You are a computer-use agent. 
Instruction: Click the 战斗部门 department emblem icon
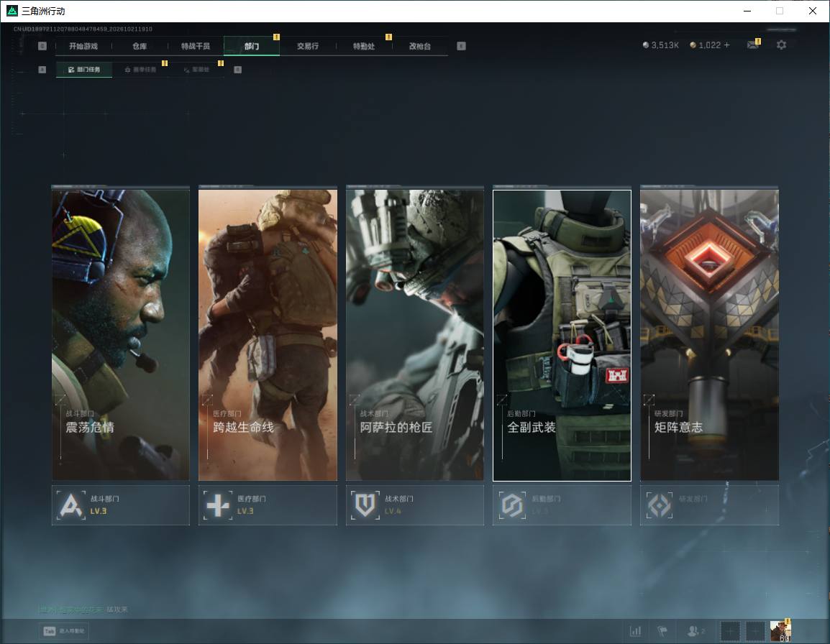point(71,505)
